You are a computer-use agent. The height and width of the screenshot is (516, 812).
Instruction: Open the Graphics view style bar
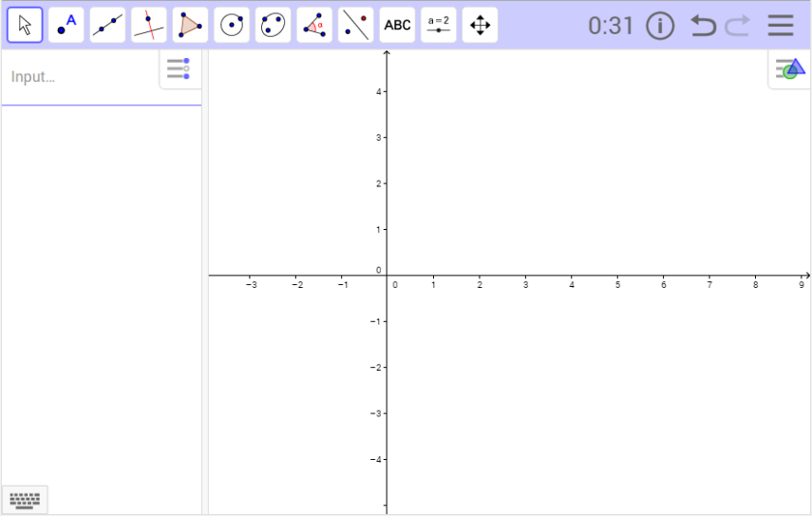790,69
